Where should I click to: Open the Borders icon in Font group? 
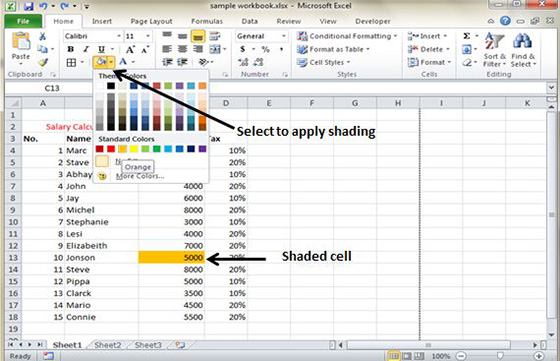point(71,62)
